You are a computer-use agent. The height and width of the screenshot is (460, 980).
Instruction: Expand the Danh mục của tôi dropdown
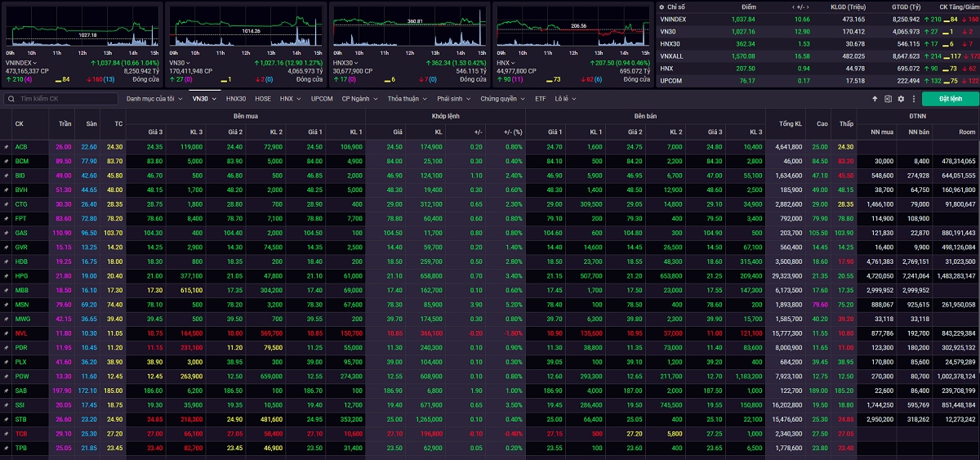click(x=154, y=99)
